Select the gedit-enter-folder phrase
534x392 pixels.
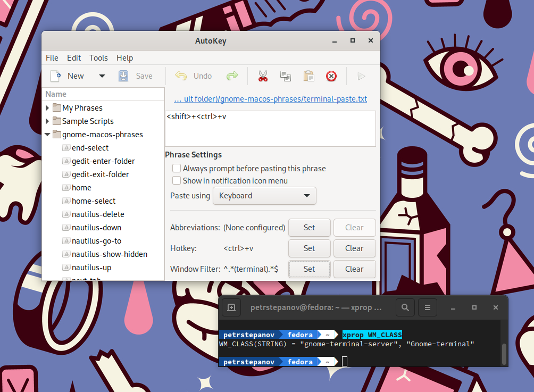pos(103,161)
